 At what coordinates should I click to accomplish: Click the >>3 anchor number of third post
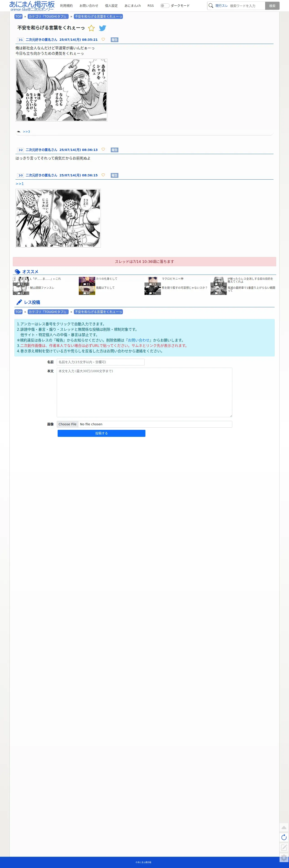(20, 175)
